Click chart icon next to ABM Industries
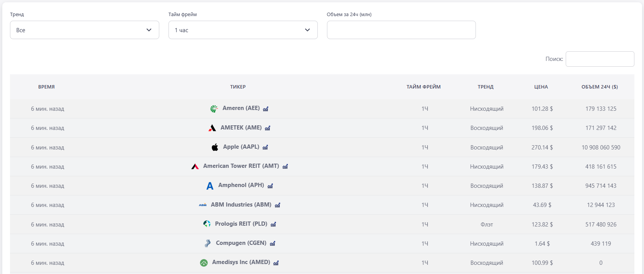 click(277, 205)
